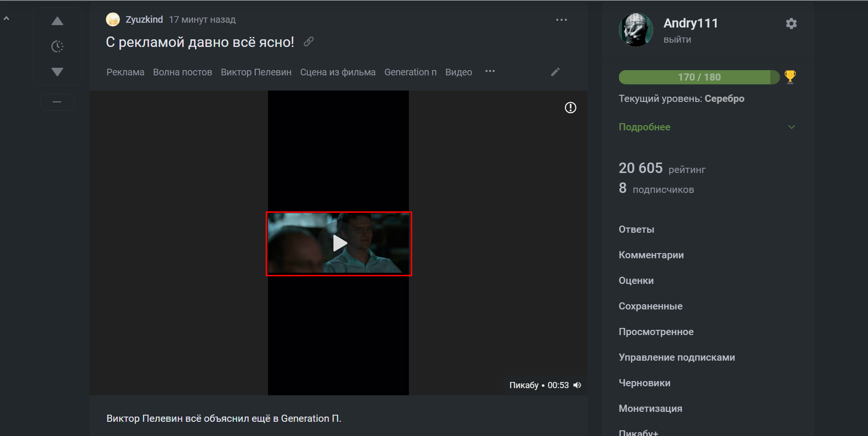Click the gold trophy icon

pos(790,77)
